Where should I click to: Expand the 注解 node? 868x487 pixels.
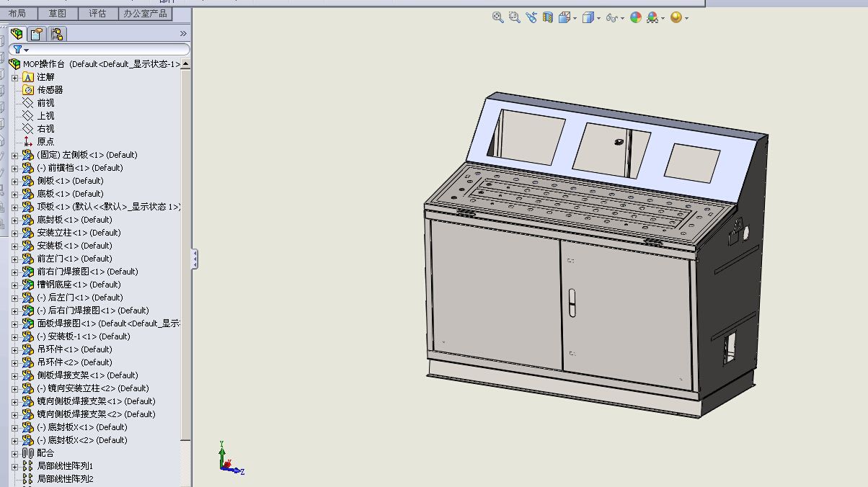[14, 78]
